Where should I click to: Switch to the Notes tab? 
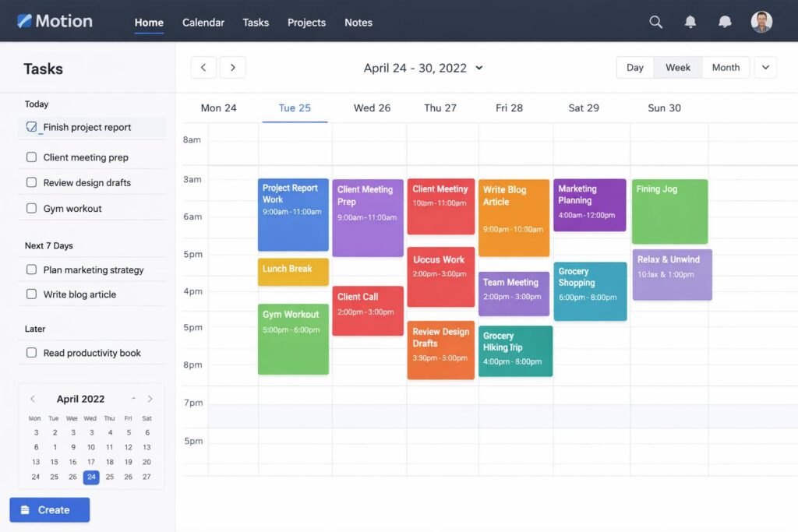tap(358, 23)
